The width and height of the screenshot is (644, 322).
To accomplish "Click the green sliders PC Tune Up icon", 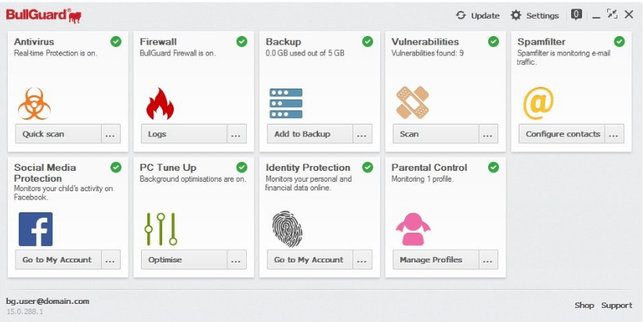I will [x=161, y=229].
